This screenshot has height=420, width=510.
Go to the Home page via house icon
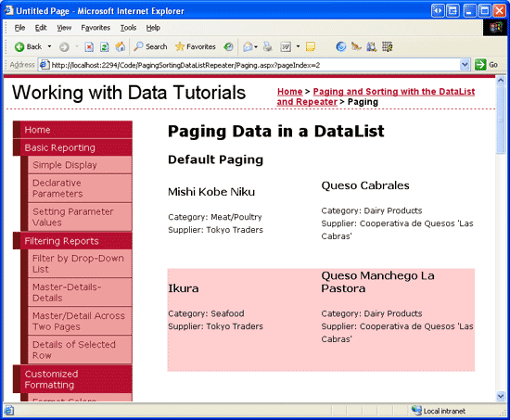tap(120, 47)
